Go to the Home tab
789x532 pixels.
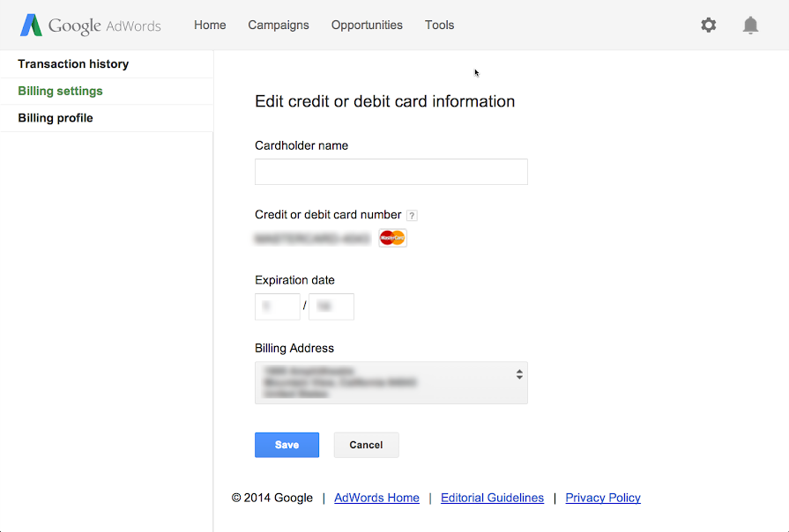point(210,26)
